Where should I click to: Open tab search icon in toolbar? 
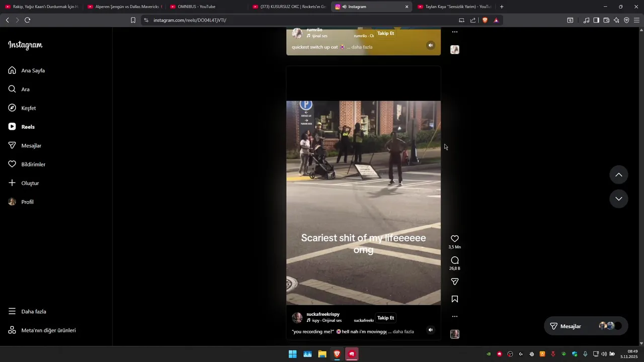[570, 20]
